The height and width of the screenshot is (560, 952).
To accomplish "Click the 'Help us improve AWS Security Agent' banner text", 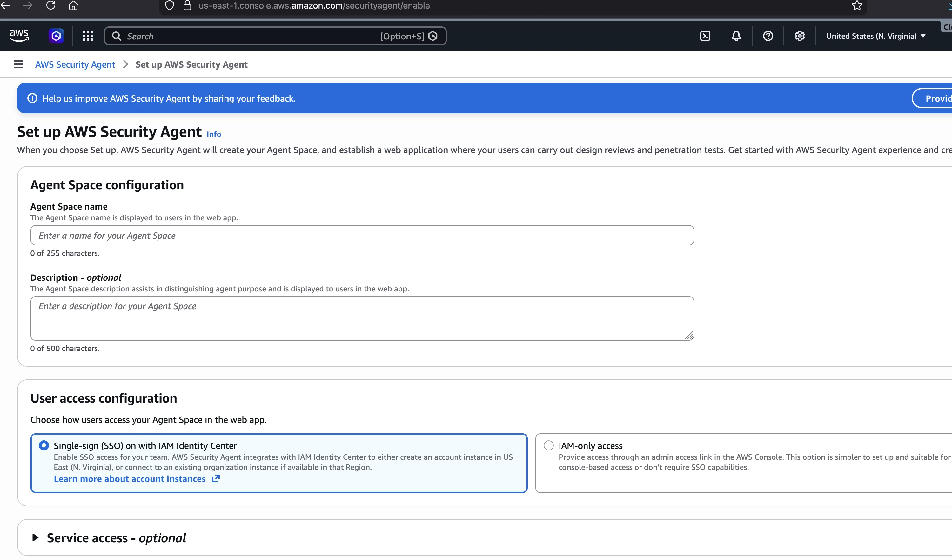I will (169, 98).
